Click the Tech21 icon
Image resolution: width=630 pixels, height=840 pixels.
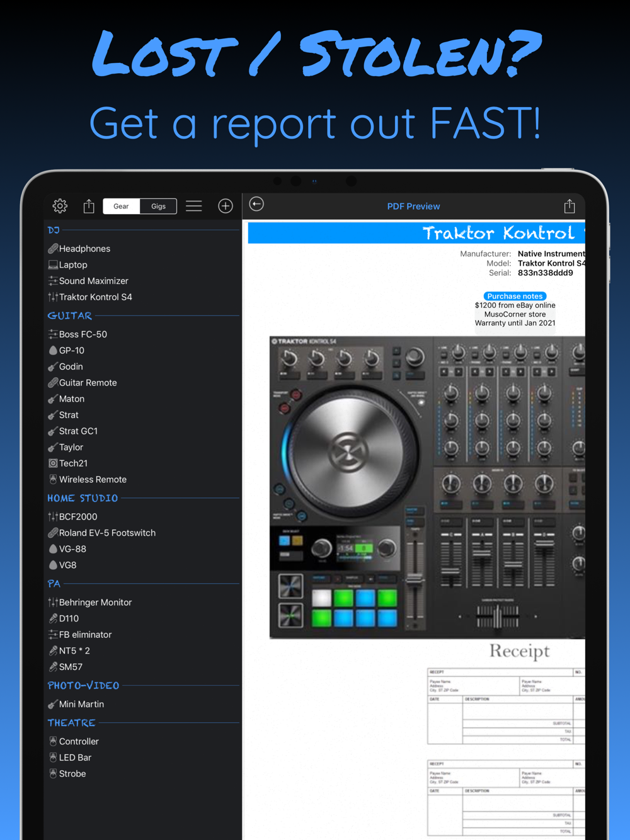(53, 463)
